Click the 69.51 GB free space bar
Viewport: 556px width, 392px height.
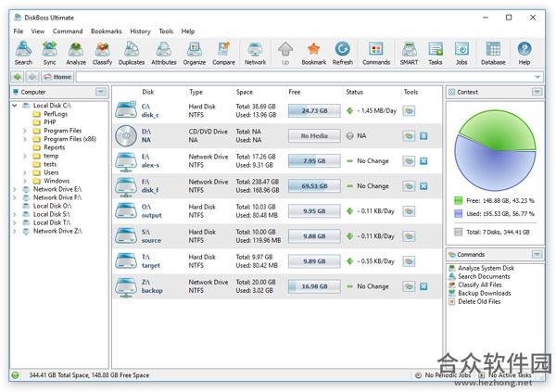[314, 186]
